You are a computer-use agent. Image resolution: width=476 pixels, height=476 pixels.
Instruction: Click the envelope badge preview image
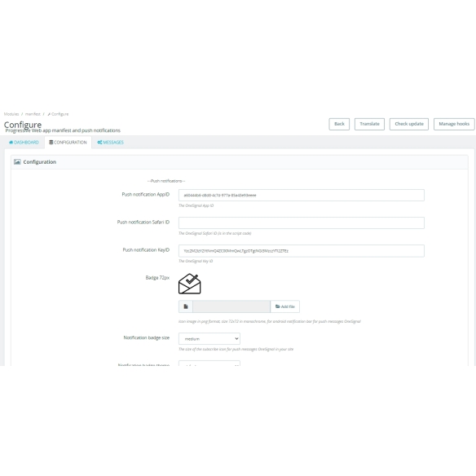click(189, 284)
